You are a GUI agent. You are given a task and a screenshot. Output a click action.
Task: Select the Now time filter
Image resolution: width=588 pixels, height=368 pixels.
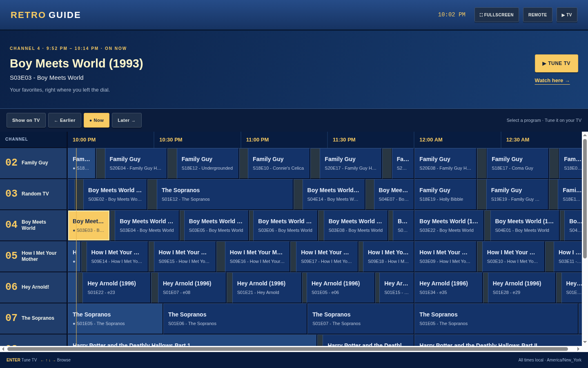click(x=96, y=120)
